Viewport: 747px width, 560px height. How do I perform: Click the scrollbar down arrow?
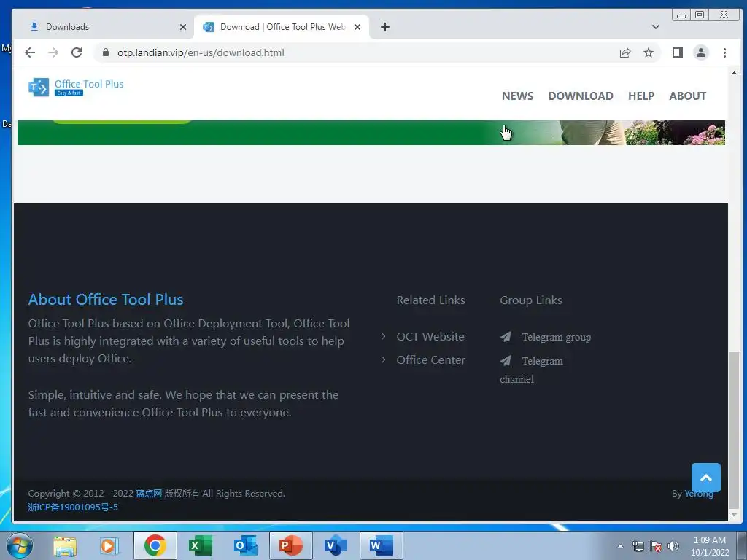734,515
